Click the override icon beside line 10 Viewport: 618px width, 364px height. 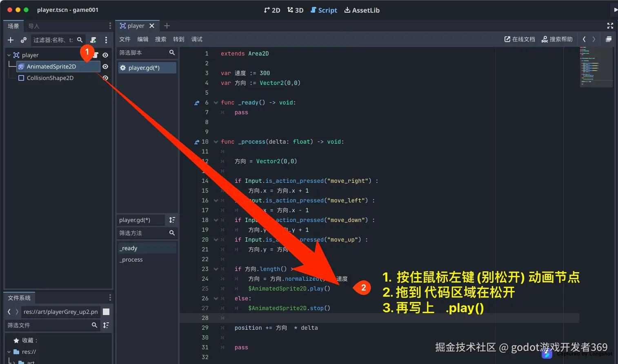pos(197,142)
